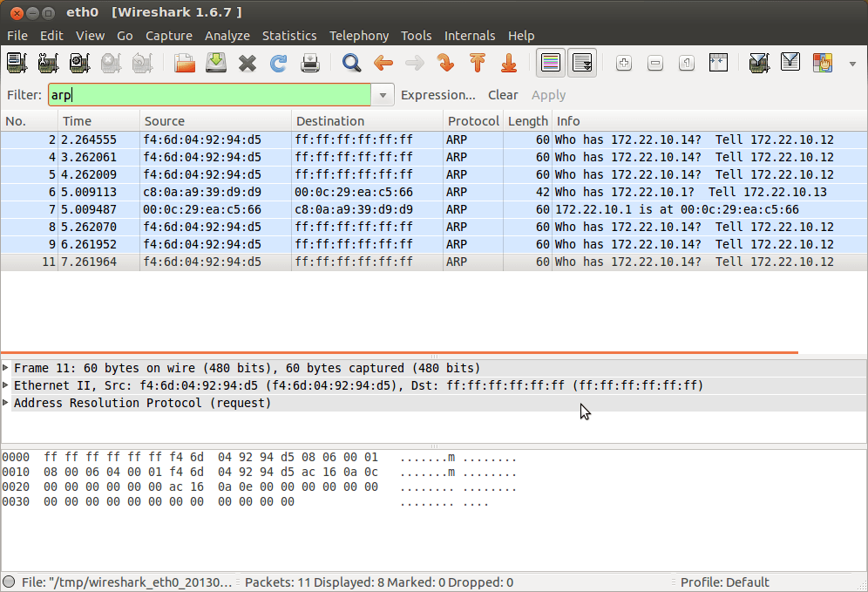Sort by the Source column header
Screen dimensions: 868x592
pos(215,120)
